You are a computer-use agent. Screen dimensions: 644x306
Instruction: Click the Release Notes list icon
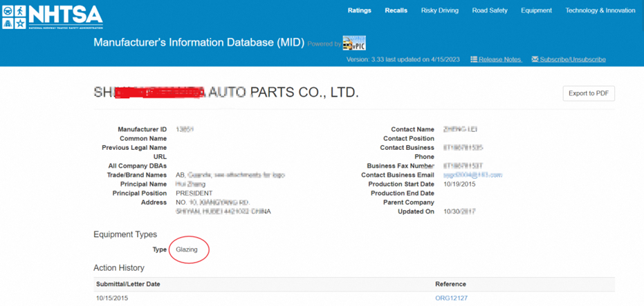coord(474,59)
